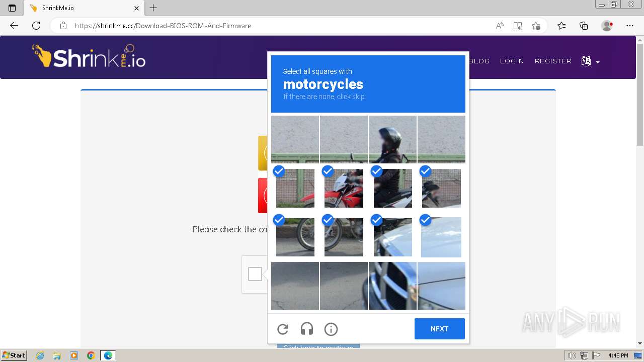The height and width of the screenshot is (362, 644).
Task: Tick the I'm not a robot checkbox
Action: 255,274
